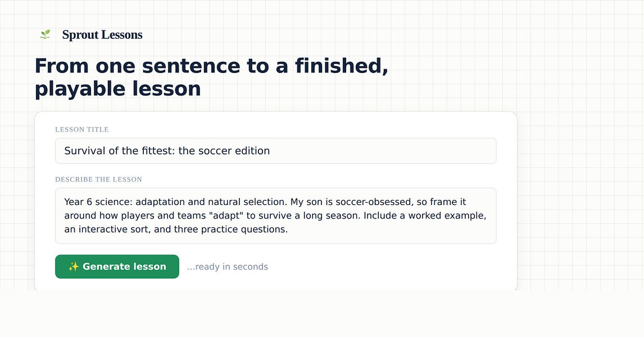Focus the Describe the Lesson text area

pos(275,216)
